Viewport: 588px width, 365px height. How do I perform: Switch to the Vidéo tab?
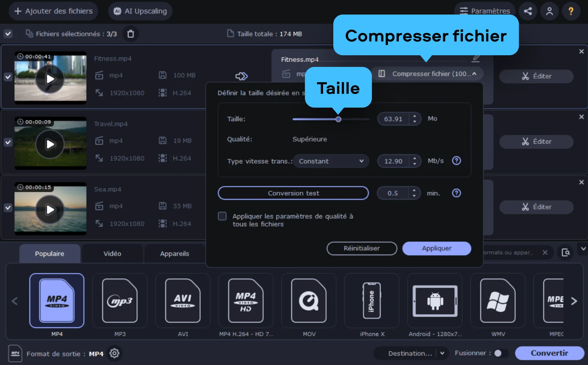point(112,253)
